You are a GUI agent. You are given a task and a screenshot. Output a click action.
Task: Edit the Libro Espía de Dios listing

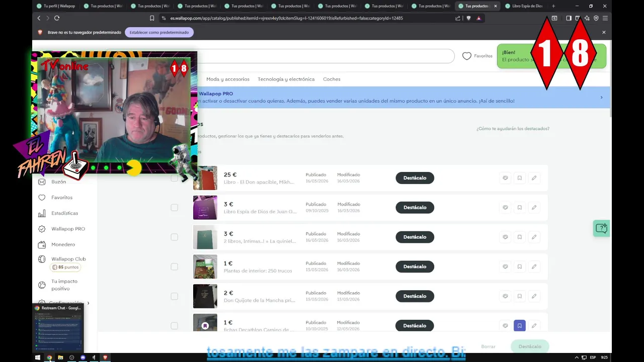pyautogui.click(x=534, y=208)
